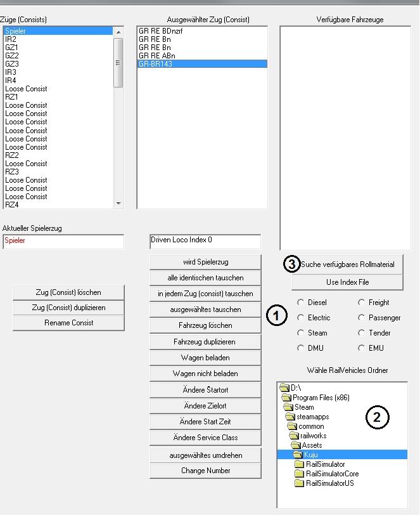This screenshot has height=515, width=420.
Task: Select the Passenger radio button
Action: [x=361, y=318]
